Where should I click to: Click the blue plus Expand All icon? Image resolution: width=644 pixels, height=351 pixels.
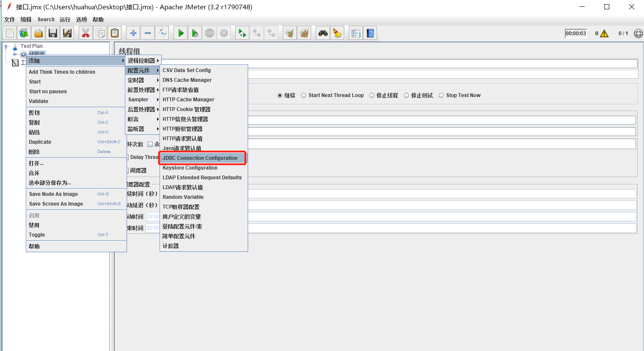pos(133,33)
